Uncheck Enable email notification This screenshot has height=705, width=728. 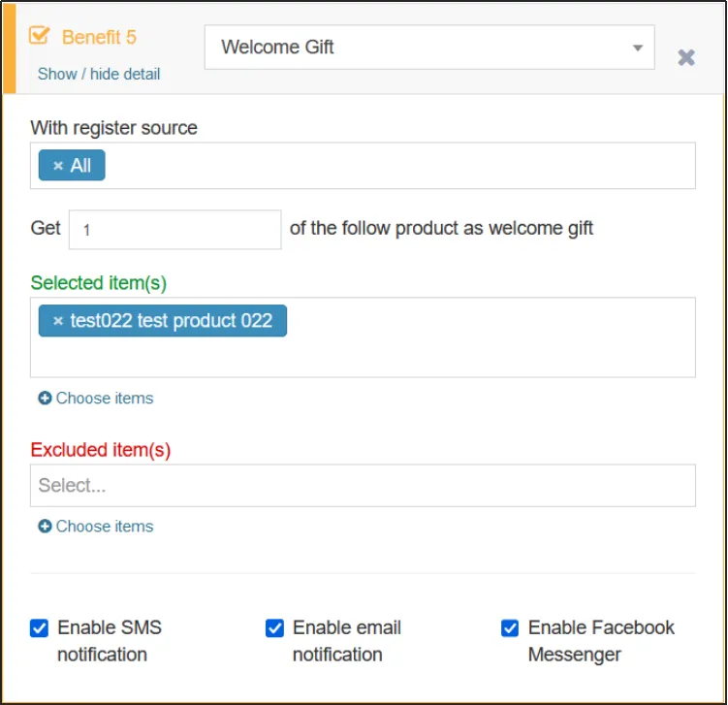point(275,628)
